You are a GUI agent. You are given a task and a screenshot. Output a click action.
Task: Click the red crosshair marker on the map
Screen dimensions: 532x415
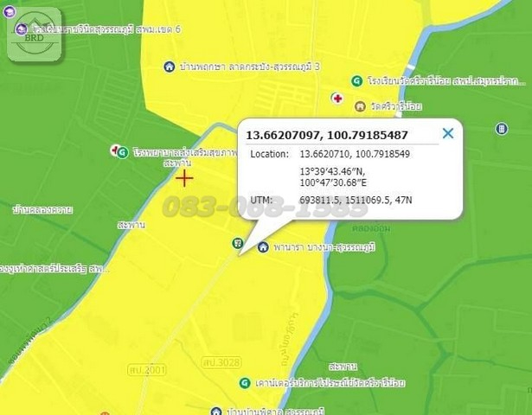[x=184, y=178]
